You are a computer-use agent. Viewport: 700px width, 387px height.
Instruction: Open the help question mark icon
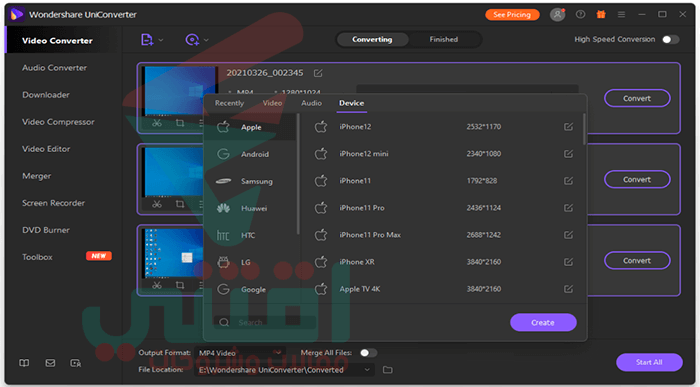point(580,14)
